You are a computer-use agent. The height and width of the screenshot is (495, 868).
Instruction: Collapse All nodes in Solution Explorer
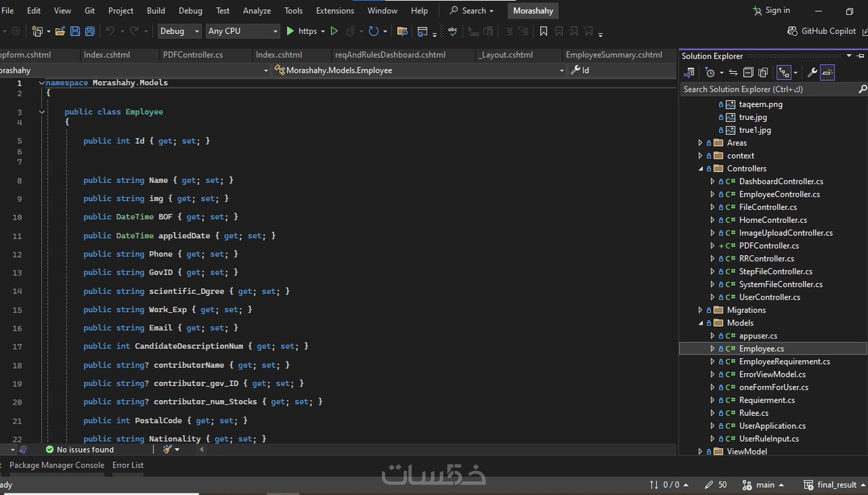tap(748, 72)
